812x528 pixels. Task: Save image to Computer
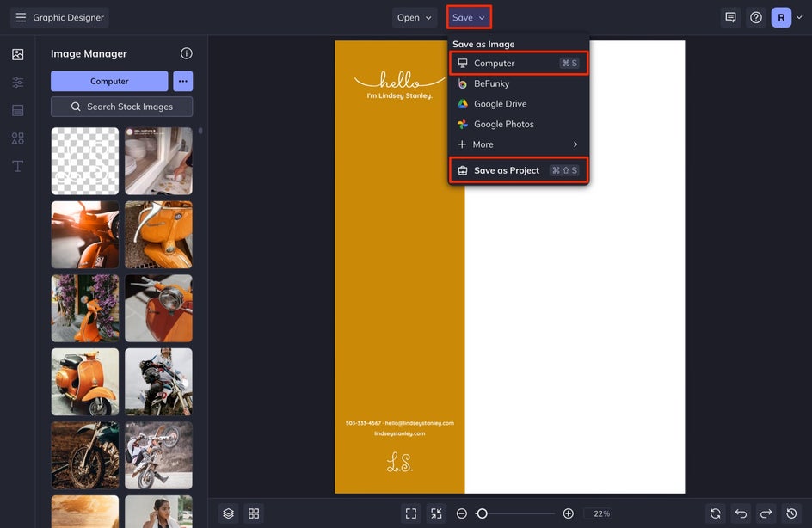[518, 63]
